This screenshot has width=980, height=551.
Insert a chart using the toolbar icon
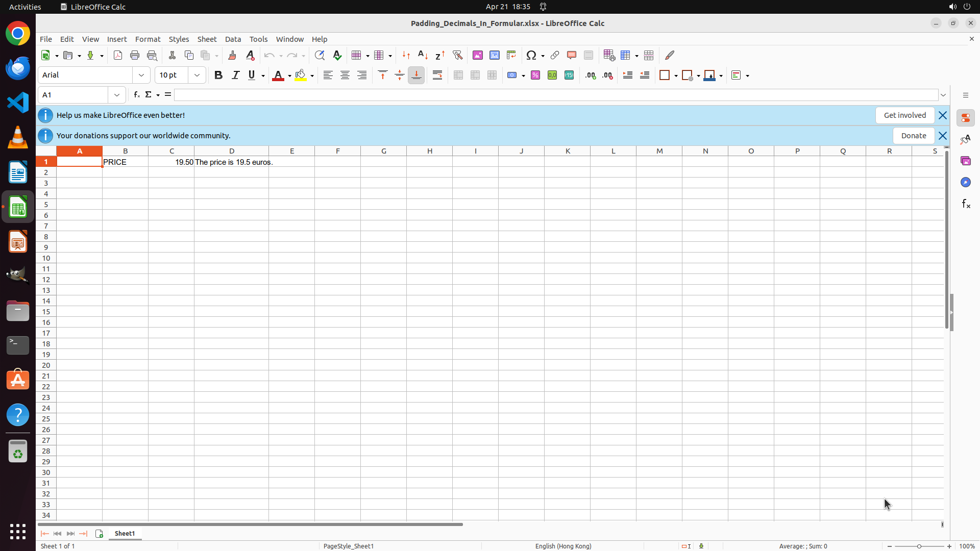(494, 55)
